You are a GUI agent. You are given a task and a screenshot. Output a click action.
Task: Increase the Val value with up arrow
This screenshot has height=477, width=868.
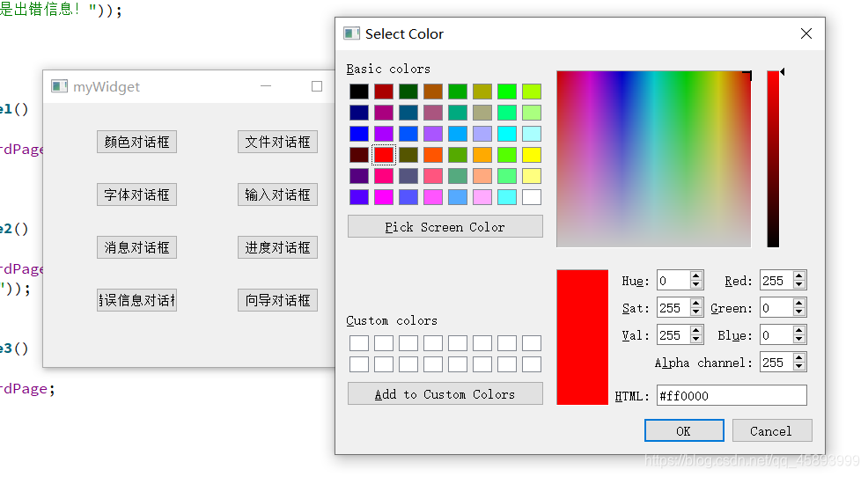click(x=696, y=330)
